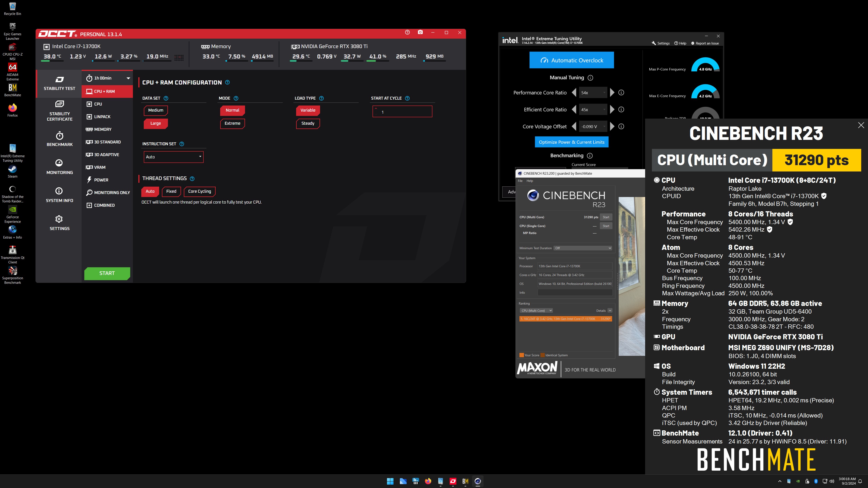The height and width of the screenshot is (488, 868).
Task: Open BenchMate from the taskbar
Action: 465,481
